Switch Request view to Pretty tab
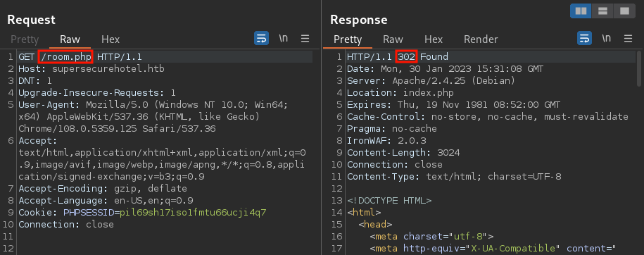This screenshot has height=255, width=644. coord(25,39)
